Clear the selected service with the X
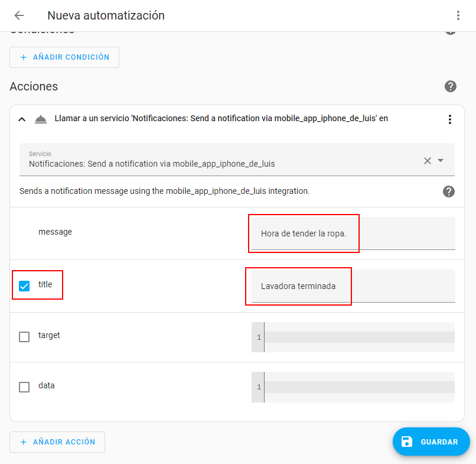476x464 pixels. [428, 161]
